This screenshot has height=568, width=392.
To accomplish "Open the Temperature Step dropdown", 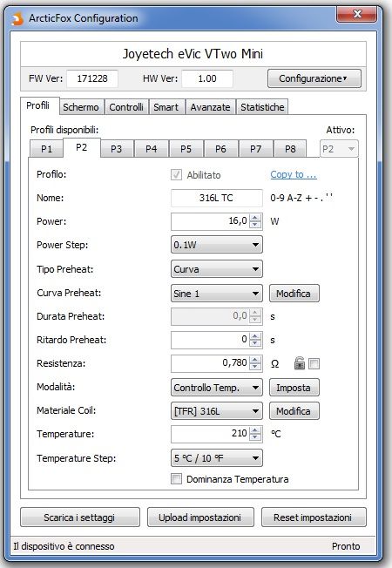I will point(217,458).
